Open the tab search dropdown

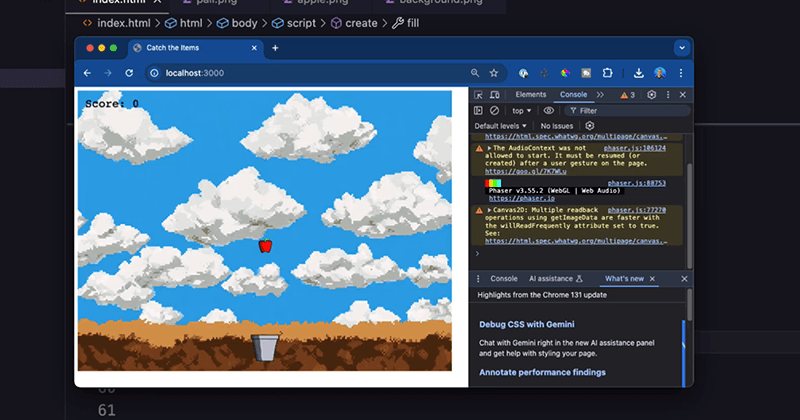click(682, 48)
